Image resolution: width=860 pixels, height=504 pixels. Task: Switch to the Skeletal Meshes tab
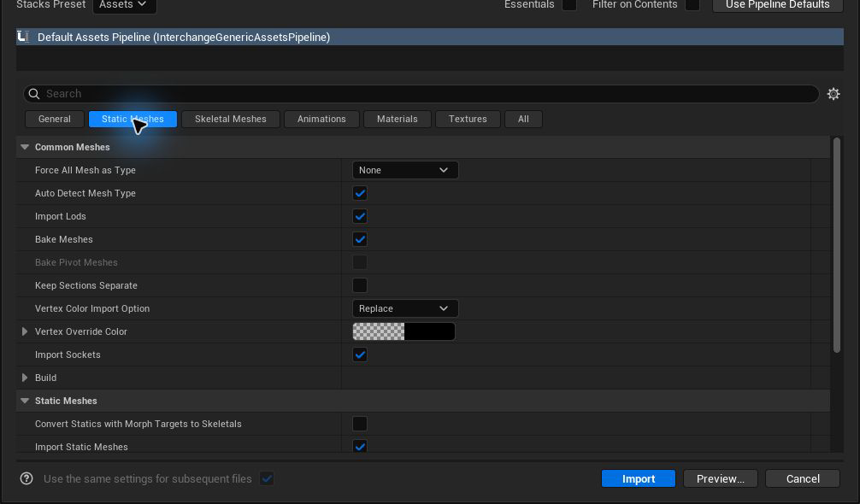coord(230,119)
